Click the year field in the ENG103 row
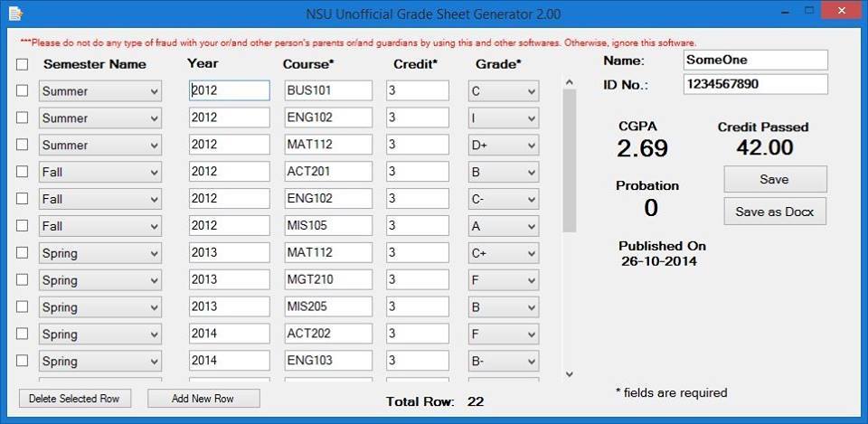 click(229, 361)
